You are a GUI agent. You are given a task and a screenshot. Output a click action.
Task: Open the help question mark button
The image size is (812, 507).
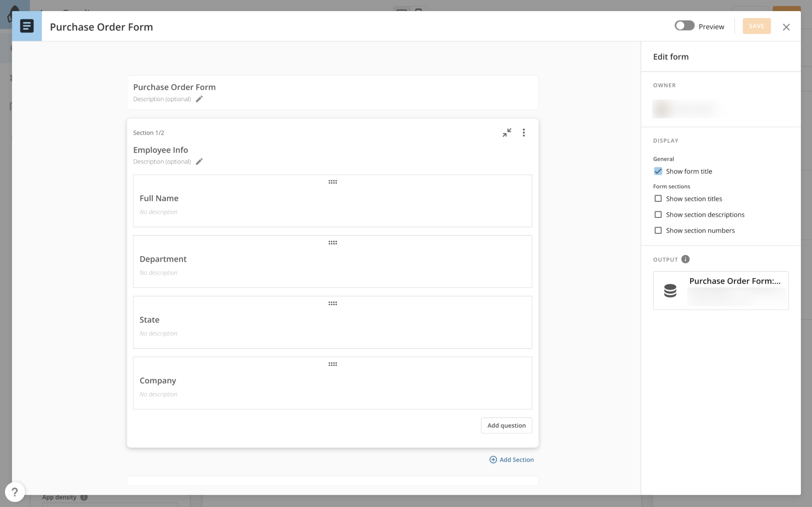pyautogui.click(x=15, y=492)
